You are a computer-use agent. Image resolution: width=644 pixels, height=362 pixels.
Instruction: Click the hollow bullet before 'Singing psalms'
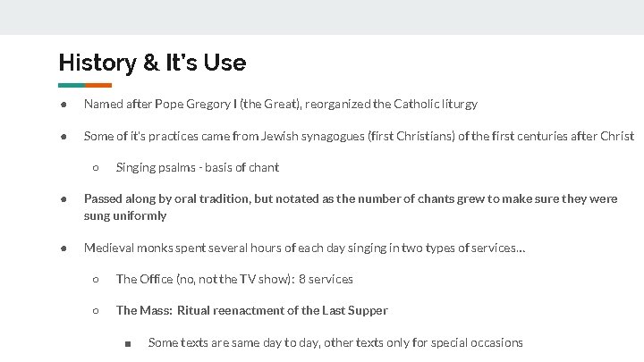pyautogui.click(x=96, y=167)
